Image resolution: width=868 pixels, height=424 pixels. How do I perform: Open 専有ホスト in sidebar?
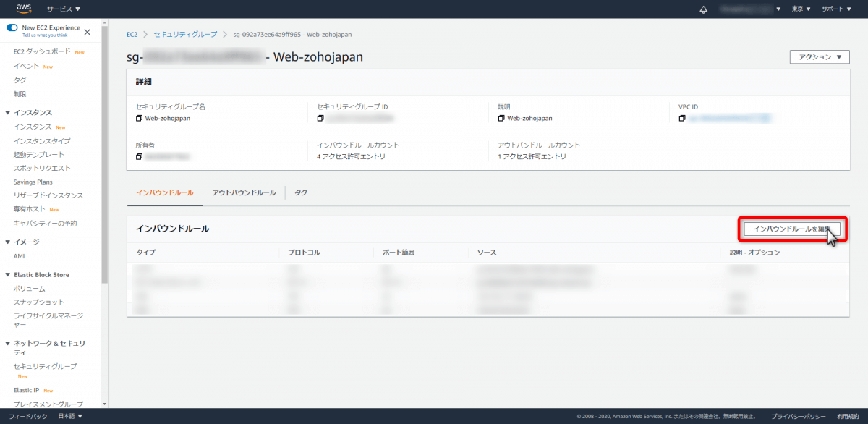point(29,209)
